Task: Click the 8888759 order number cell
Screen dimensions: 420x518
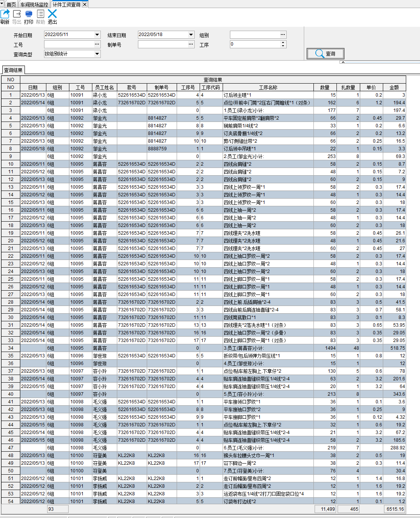Action: click(x=161, y=149)
